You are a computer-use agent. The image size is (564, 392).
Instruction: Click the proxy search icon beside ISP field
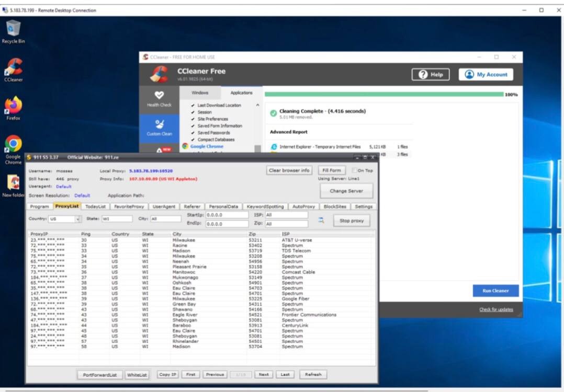pyautogui.click(x=321, y=220)
